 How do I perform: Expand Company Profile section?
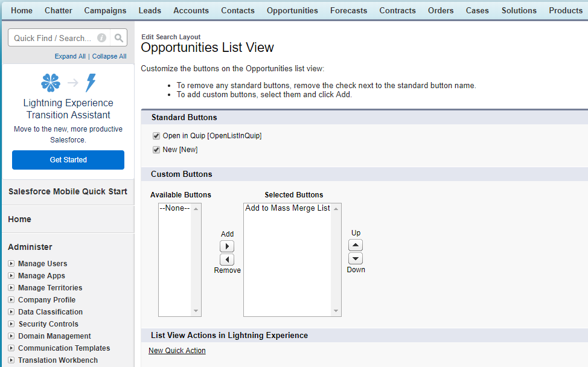(11, 300)
